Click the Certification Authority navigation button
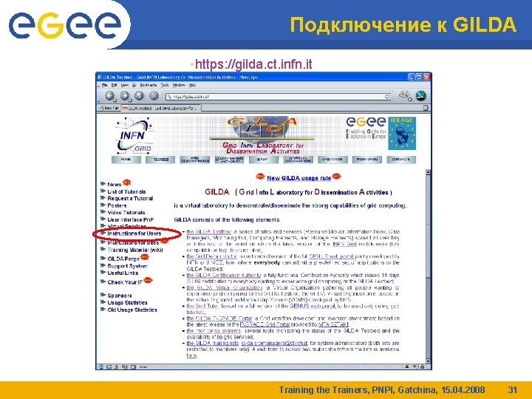This screenshot has width=532, height=399. tap(229, 160)
